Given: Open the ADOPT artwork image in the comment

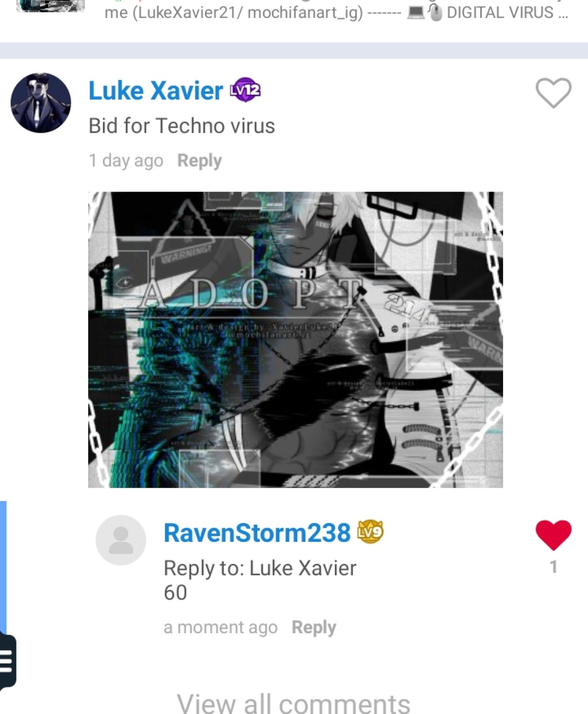Looking at the screenshot, I should tap(295, 340).
